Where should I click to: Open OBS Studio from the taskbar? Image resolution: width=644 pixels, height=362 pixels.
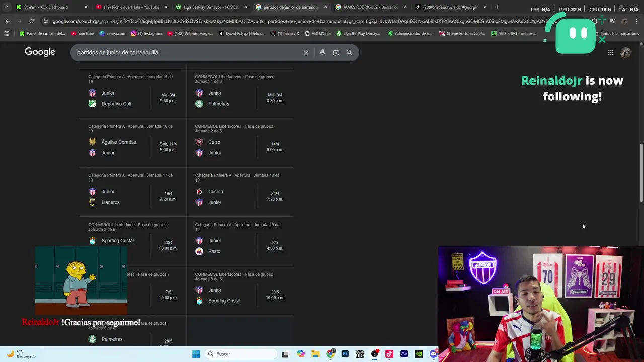(x=374, y=354)
